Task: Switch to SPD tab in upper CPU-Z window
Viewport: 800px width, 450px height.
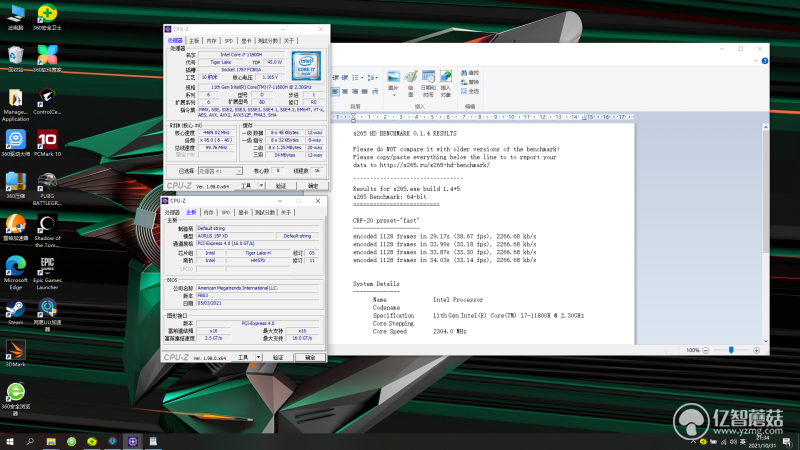Action: pos(229,41)
